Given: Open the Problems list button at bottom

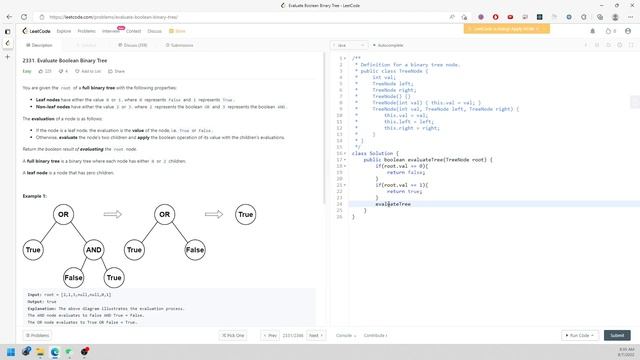Looking at the screenshot, I should [38, 336].
